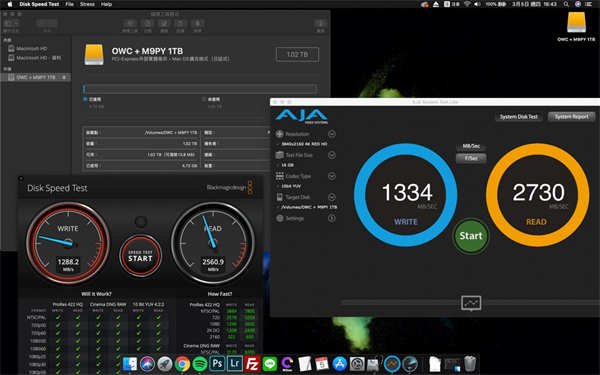Expand the AJA Target Disk dropdown

(332, 197)
